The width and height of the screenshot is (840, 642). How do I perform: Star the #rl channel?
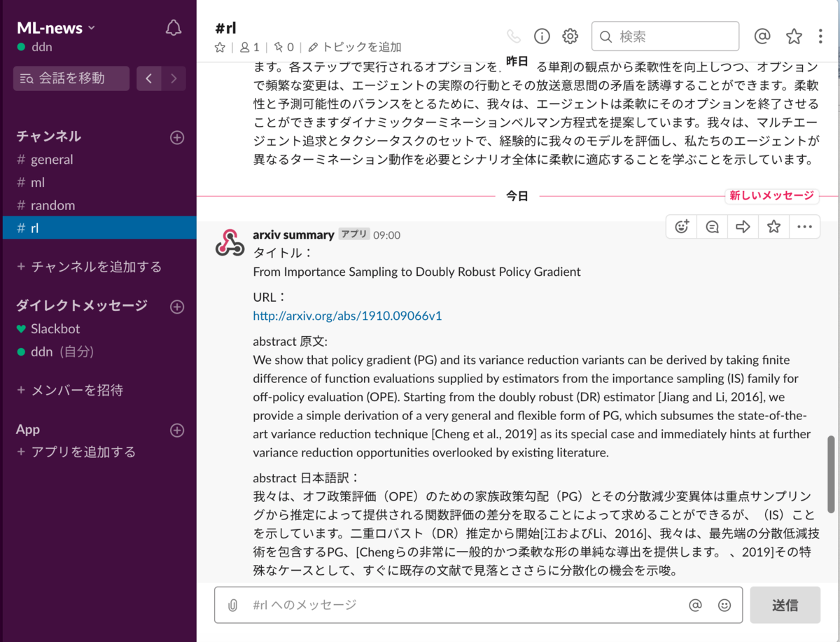tap(220, 48)
